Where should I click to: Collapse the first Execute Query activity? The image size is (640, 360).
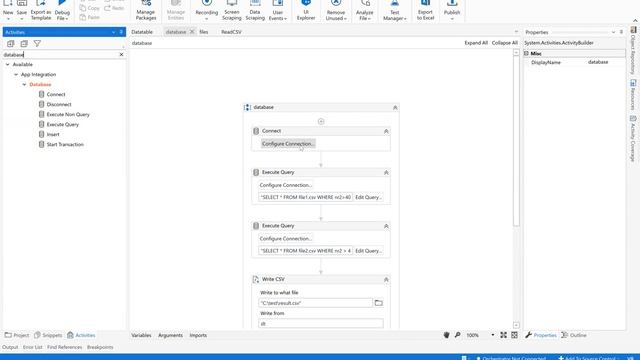pyautogui.click(x=386, y=173)
